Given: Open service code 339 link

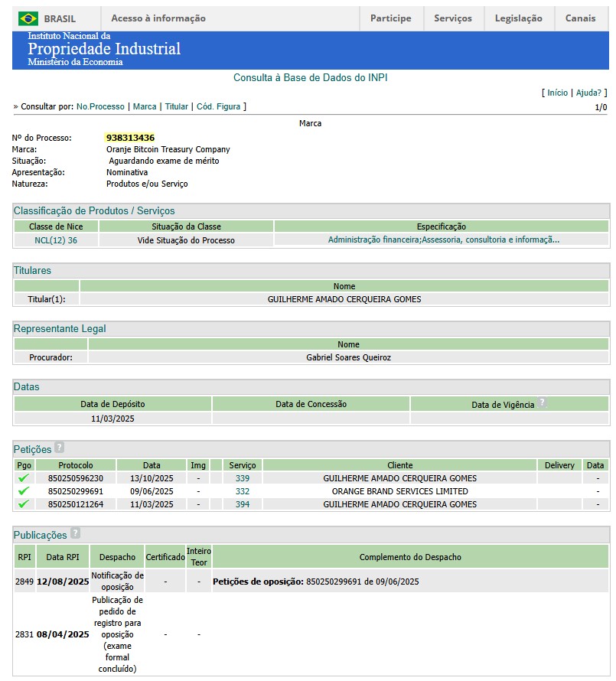Looking at the screenshot, I should (x=242, y=478).
